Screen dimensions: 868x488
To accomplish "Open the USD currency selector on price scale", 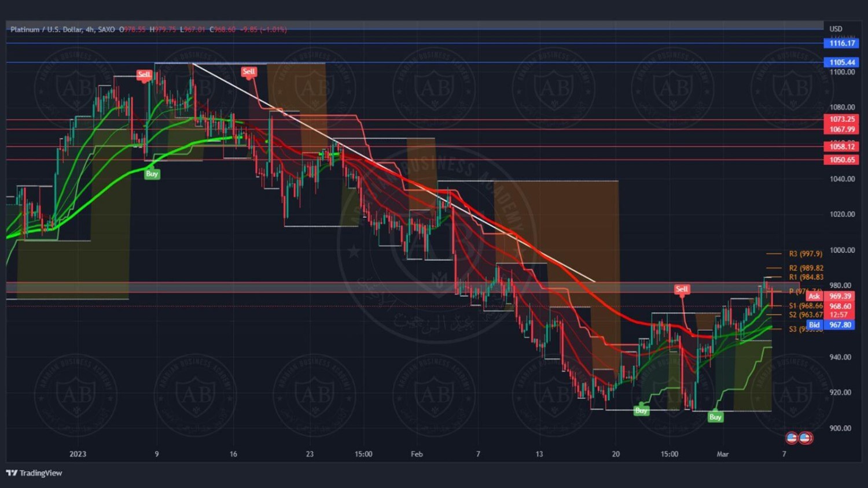I will pos(836,29).
